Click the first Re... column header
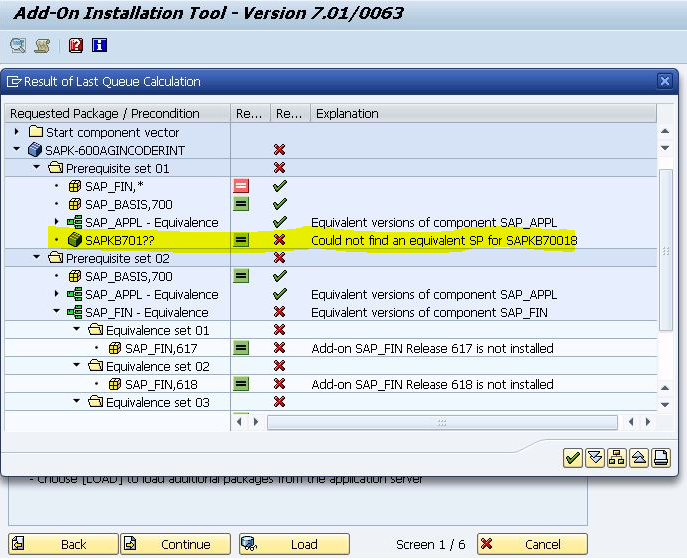 coord(250,113)
